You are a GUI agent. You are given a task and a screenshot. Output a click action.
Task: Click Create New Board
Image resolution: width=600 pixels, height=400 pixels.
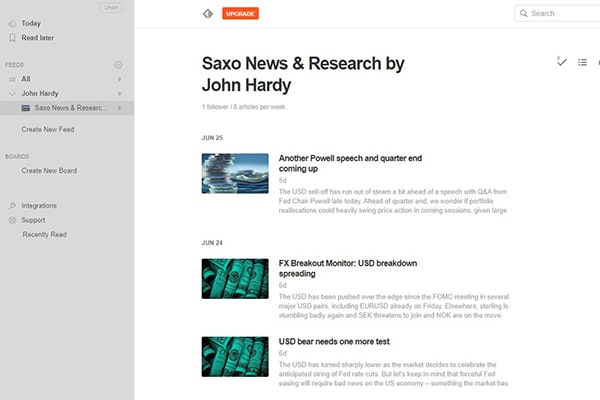(49, 170)
